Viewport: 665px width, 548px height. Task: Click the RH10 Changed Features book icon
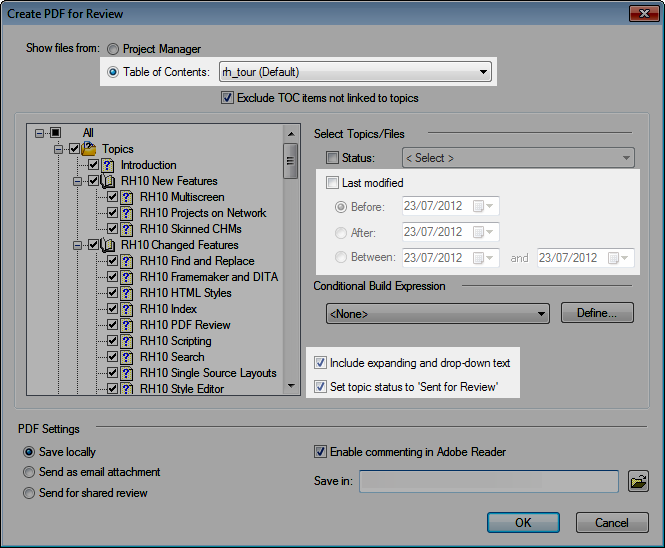108,245
